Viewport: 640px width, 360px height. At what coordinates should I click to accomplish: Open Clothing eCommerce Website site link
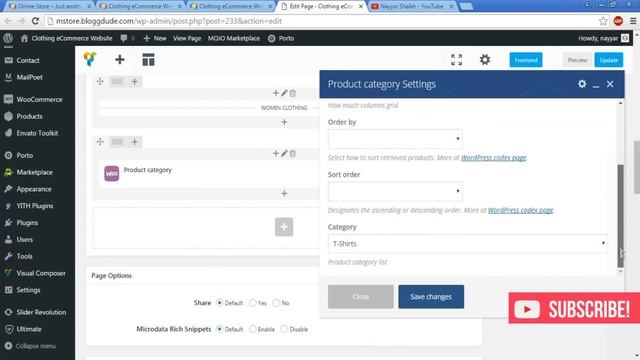67,38
